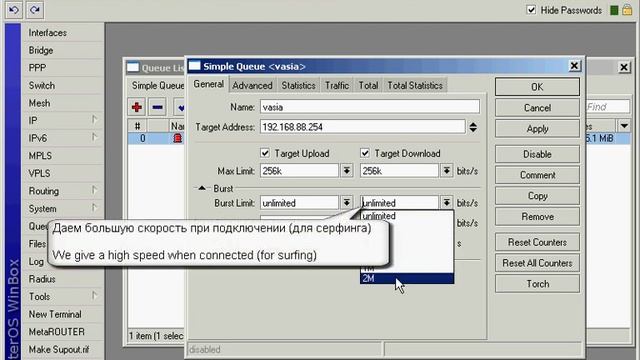Click the Find field in Queue List
640x360 pixels.
point(607,107)
